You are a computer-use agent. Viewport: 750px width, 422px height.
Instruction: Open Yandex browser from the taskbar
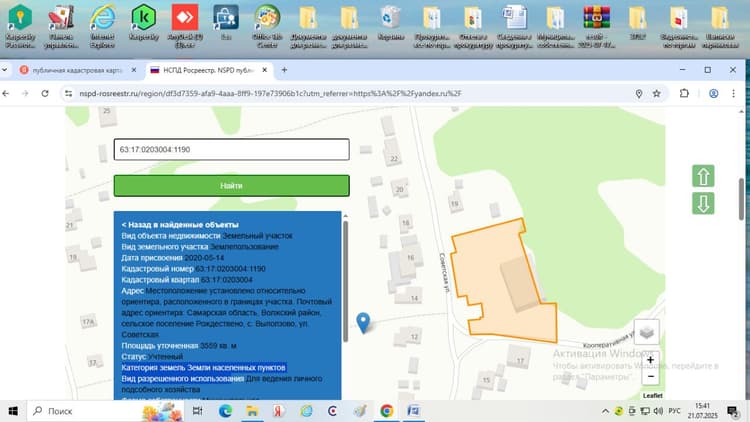(x=278, y=411)
